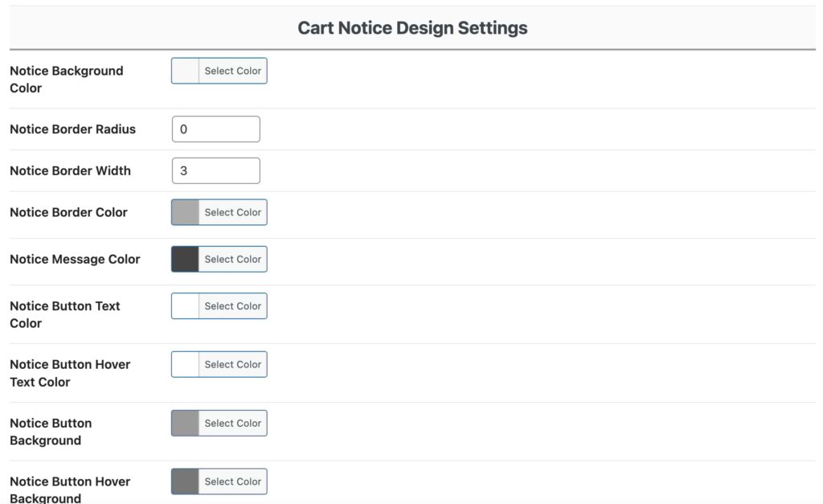Image resolution: width=823 pixels, height=504 pixels.
Task: Click the Notice Border Radius label
Action: point(72,129)
